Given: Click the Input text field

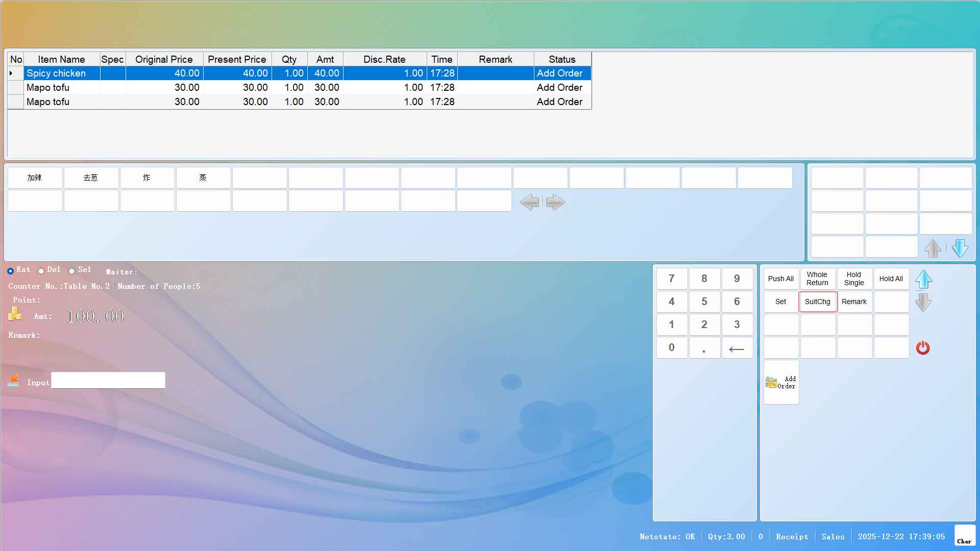Looking at the screenshot, I should click(108, 380).
